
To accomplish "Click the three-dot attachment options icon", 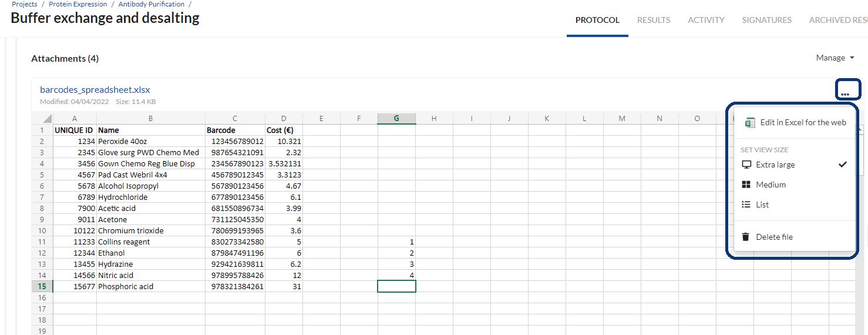I will (845, 93).
